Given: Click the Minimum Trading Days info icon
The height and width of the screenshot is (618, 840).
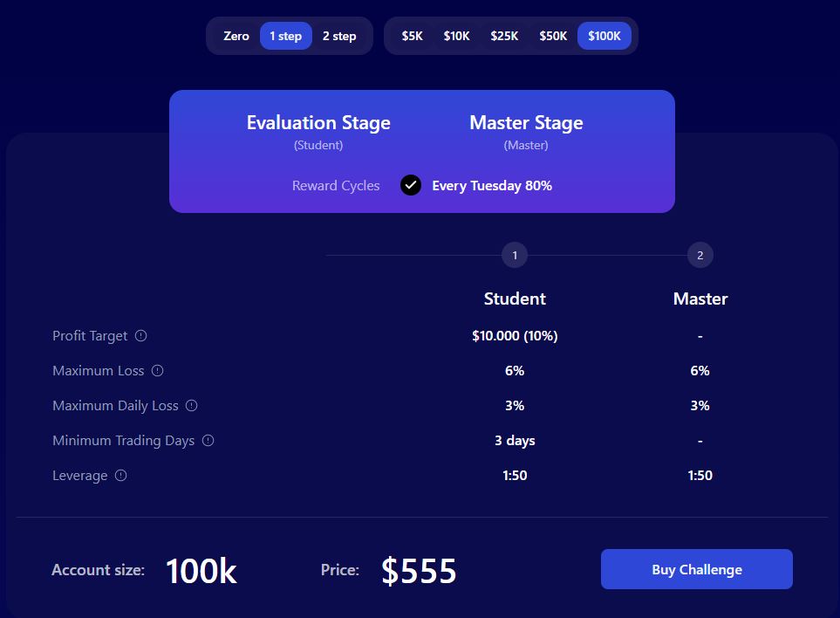Looking at the screenshot, I should click(208, 440).
